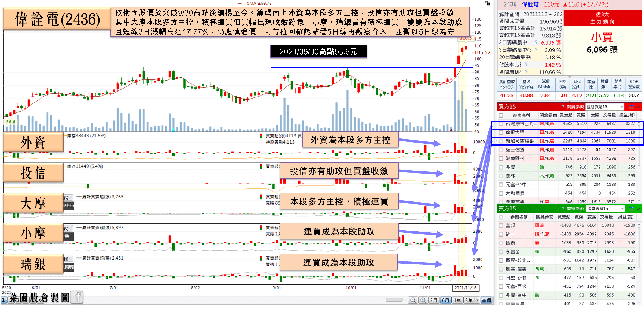The image size is (644, 312).
Task: Click the help question mark in 買方15 header
Action: pos(563,107)
